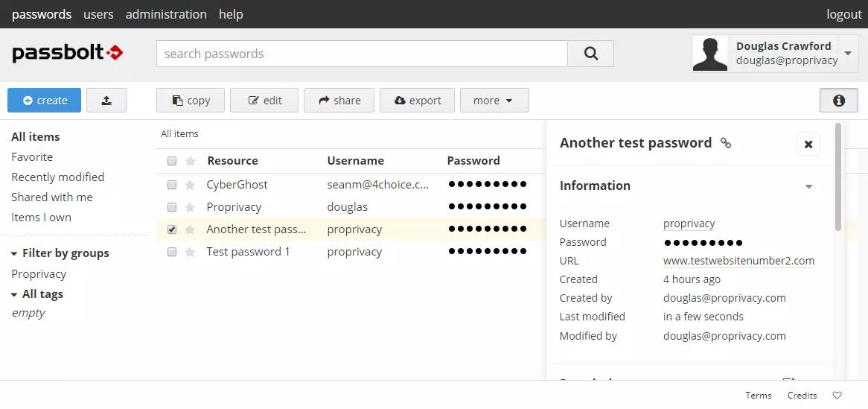
Task: Click hidden password dots in Information section
Action: pyautogui.click(x=703, y=242)
